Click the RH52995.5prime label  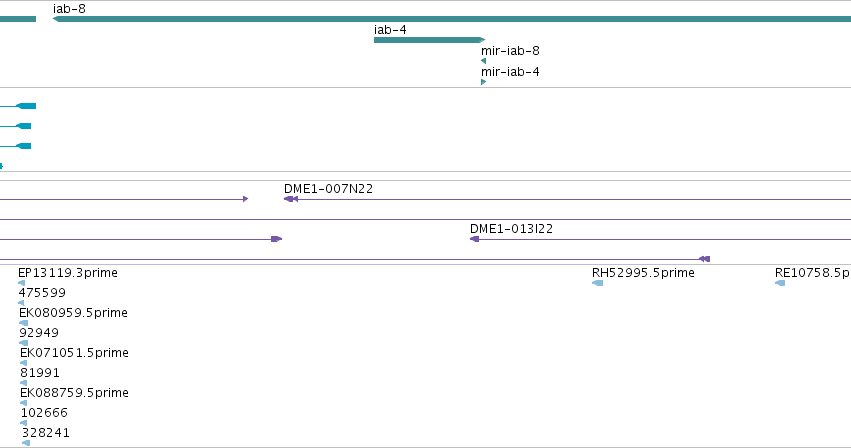point(643,273)
